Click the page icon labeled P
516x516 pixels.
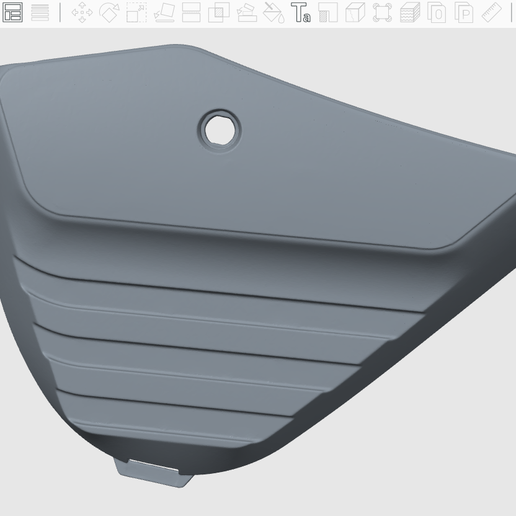pyautogui.click(x=464, y=12)
